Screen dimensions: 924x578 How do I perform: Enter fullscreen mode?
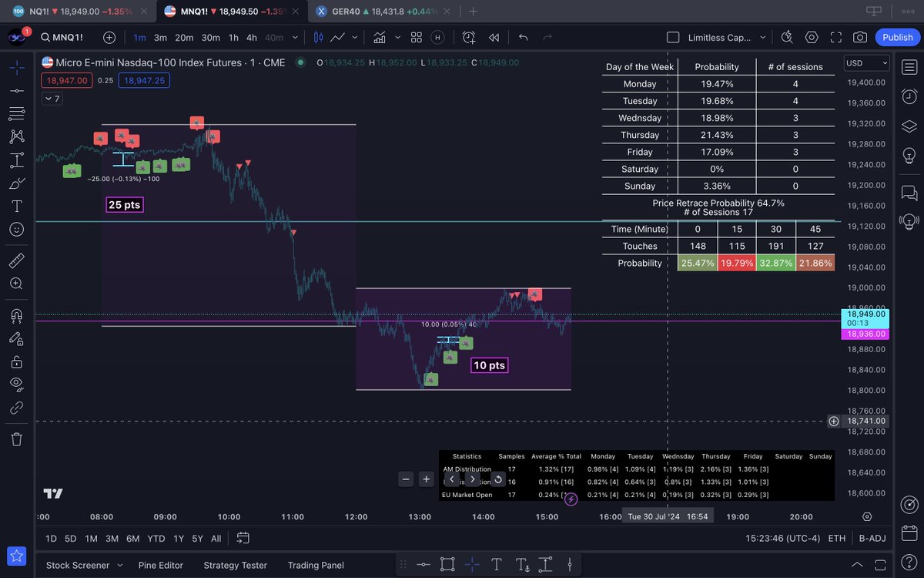(836, 37)
